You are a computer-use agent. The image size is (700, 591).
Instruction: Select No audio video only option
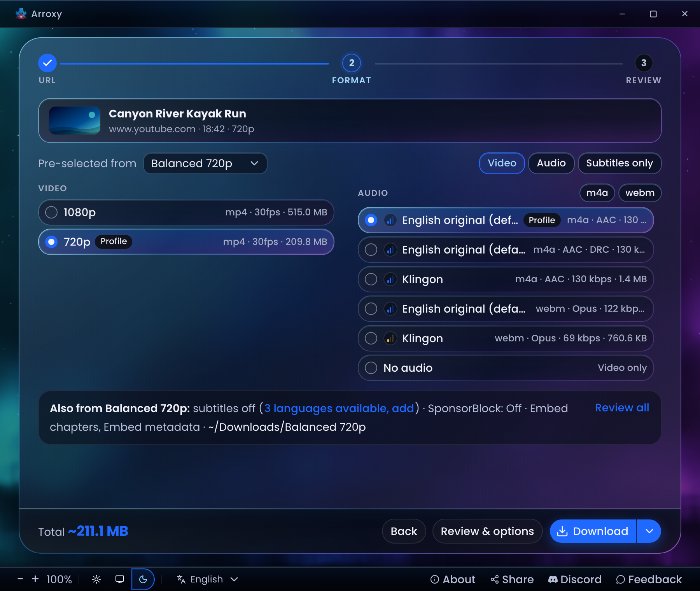click(506, 368)
